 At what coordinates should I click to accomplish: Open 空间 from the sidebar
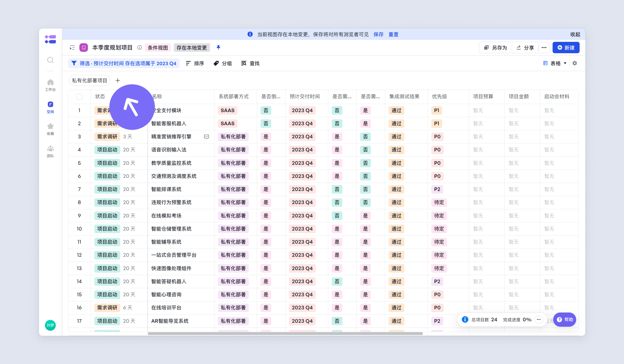click(x=50, y=107)
